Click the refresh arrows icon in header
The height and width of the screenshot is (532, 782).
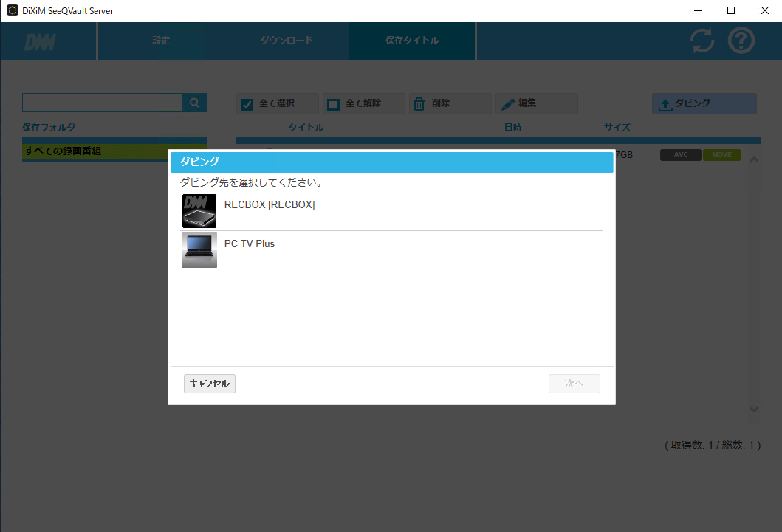pos(702,41)
